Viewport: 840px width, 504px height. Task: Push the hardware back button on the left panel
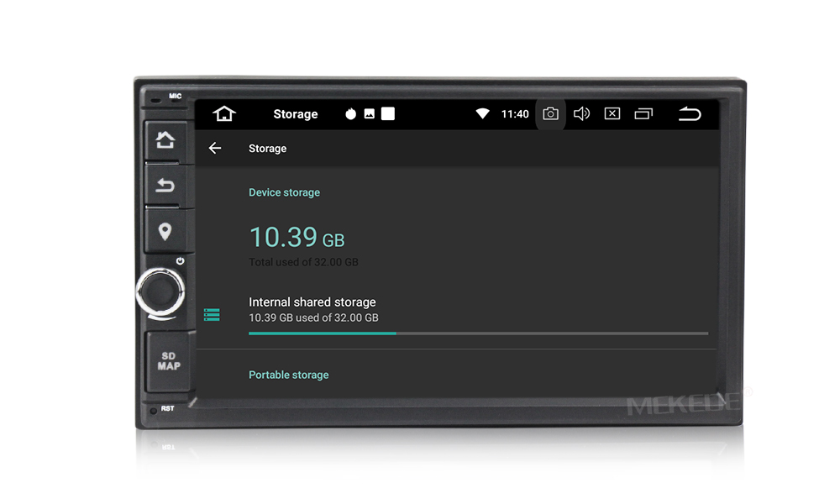(165, 186)
